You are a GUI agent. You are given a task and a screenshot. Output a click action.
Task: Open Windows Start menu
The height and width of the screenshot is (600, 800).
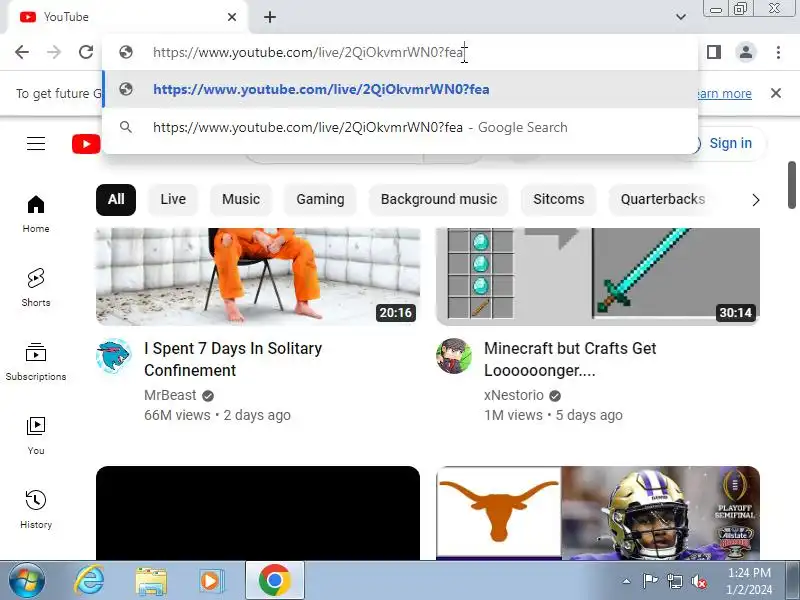click(x=26, y=581)
